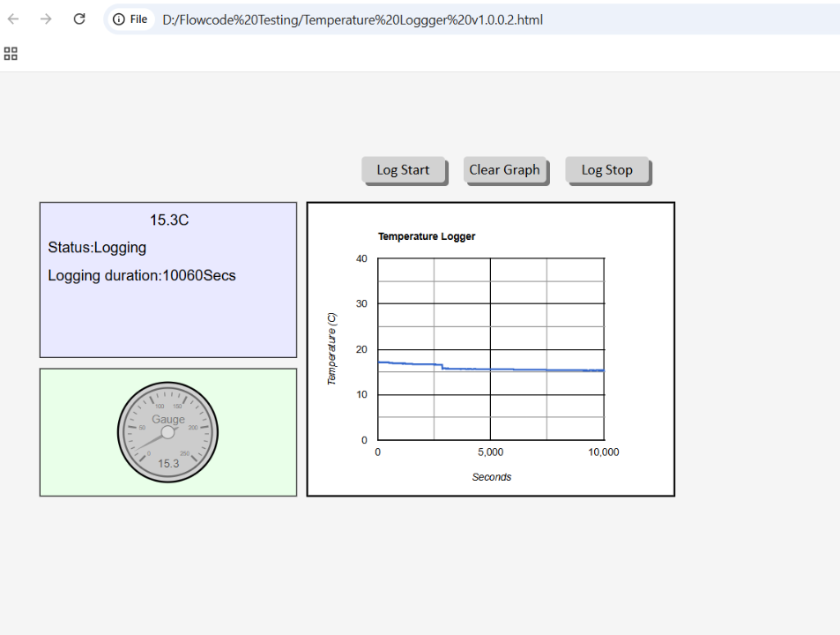Click the Logging duration text line
Image resolution: width=840 pixels, height=635 pixels.
click(x=142, y=275)
